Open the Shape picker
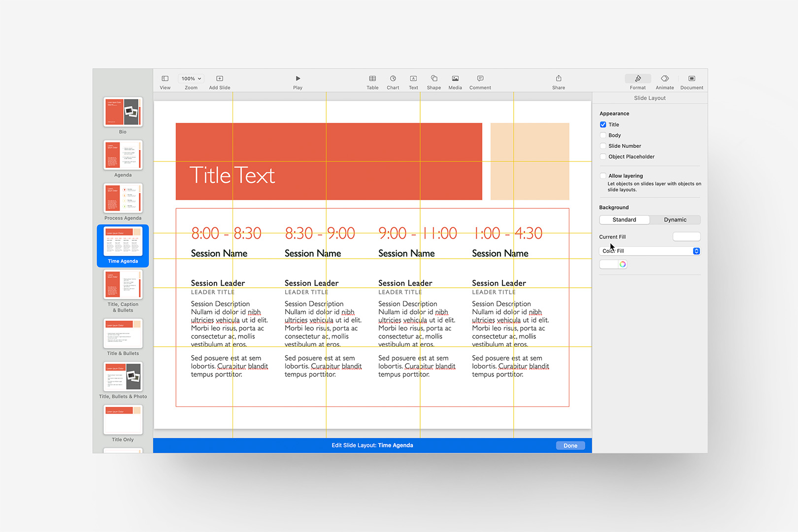The width and height of the screenshot is (798, 532). pos(433,81)
